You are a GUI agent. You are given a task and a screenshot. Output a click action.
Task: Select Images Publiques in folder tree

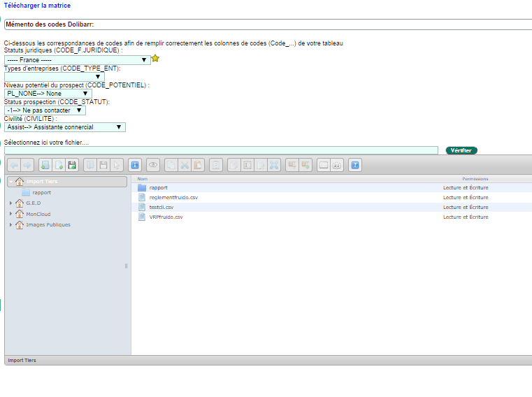pyautogui.click(x=48, y=224)
